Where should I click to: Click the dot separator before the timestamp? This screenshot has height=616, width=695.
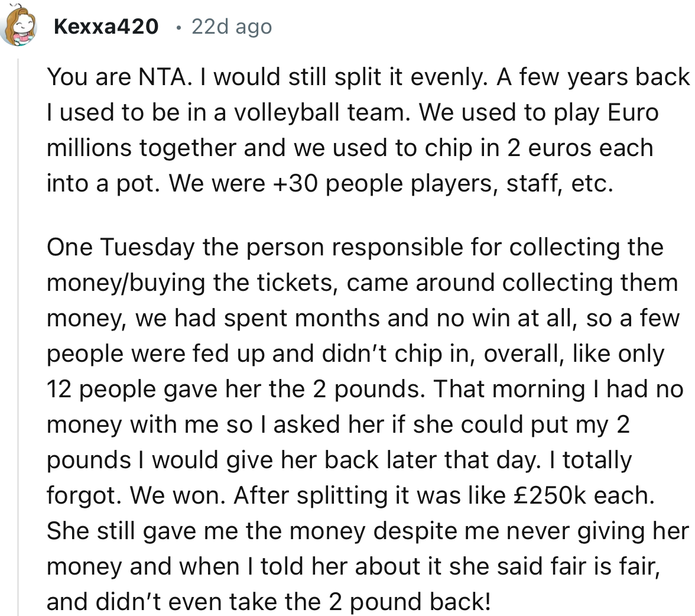(178, 27)
